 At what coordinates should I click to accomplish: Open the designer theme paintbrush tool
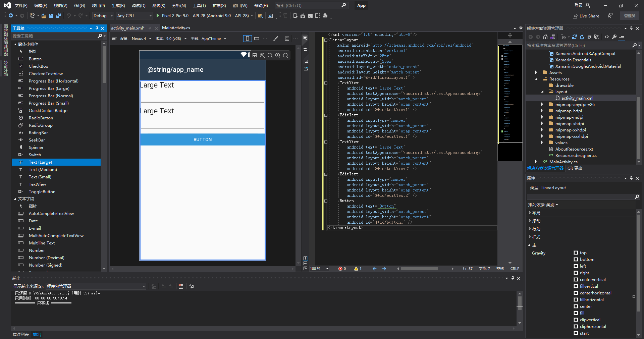tap(276, 39)
